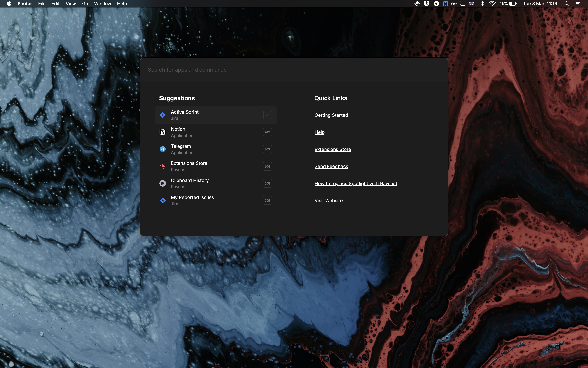Click the Telegram app icon
588x368 pixels.
(163, 149)
